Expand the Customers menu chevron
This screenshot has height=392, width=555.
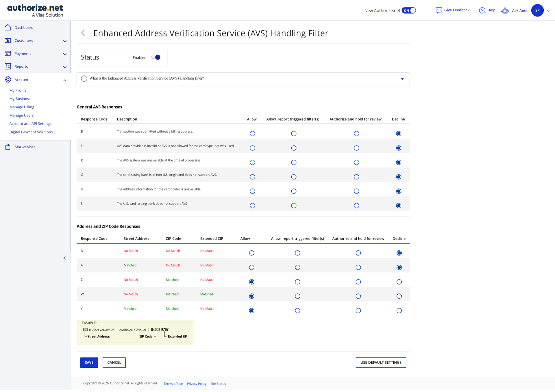click(x=65, y=41)
